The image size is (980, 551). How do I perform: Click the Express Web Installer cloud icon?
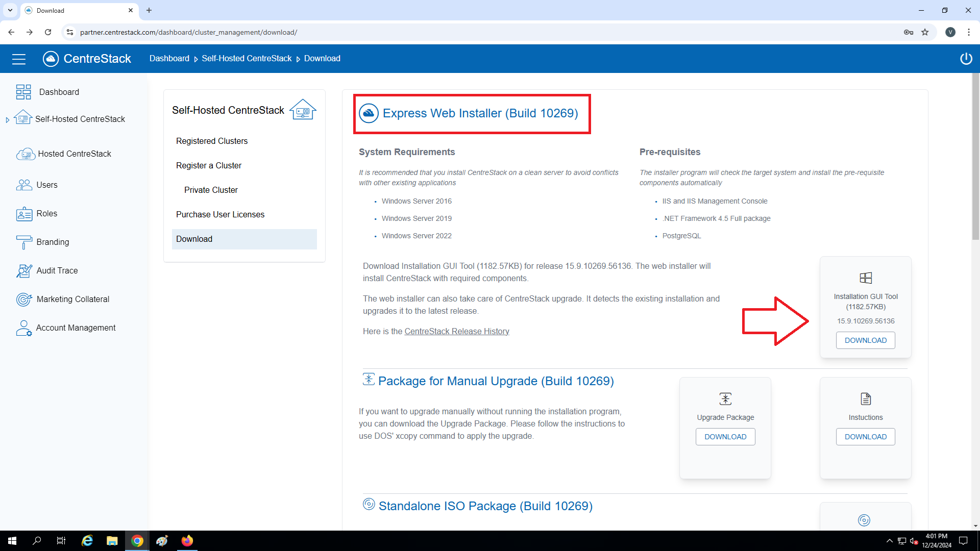point(369,113)
